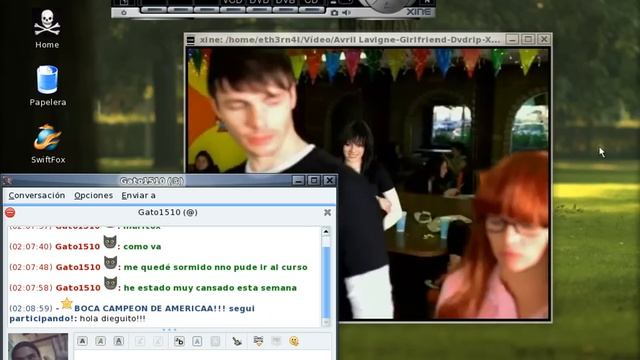
Task: Click the xine video window title text
Action: [x=349, y=40]
